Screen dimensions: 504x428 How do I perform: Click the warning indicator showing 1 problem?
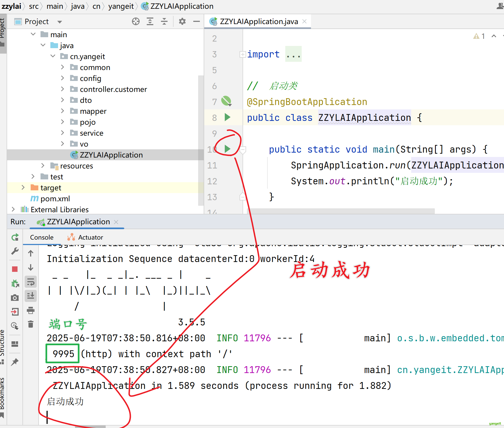tap(479, 36)
